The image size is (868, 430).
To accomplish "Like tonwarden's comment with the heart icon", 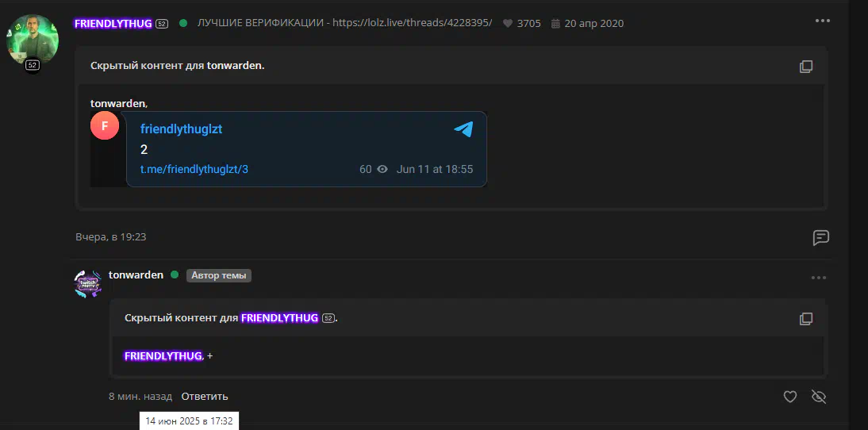I will pos(790,397).
